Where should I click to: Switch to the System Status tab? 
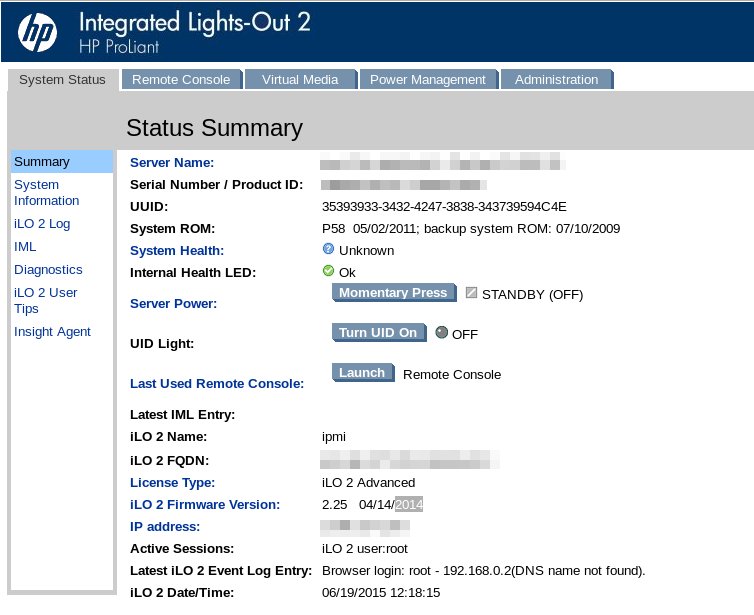tap(63, 80)
